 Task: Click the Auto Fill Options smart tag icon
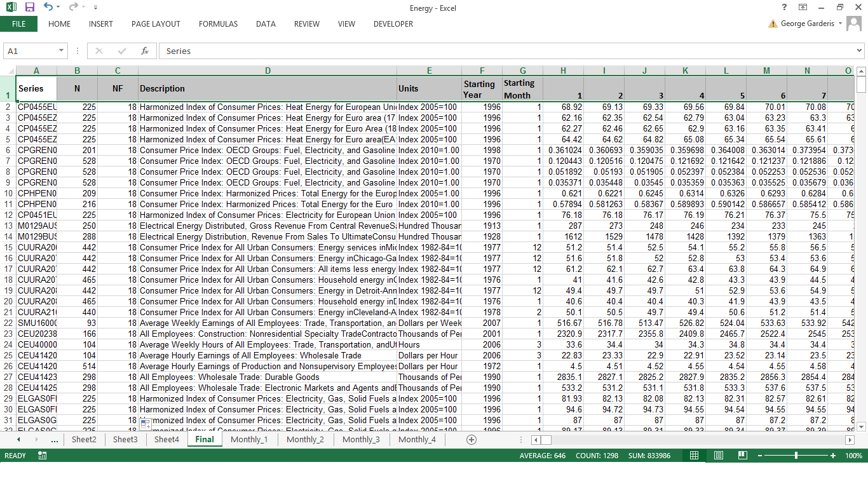point(146,424)
